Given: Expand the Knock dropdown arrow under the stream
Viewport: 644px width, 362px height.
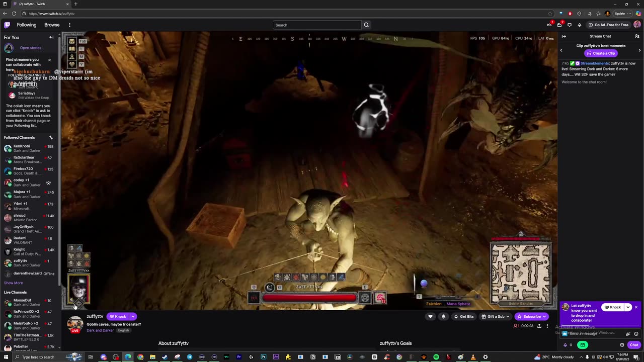Looking at the screenshot, I should click(x=133, y=316).
